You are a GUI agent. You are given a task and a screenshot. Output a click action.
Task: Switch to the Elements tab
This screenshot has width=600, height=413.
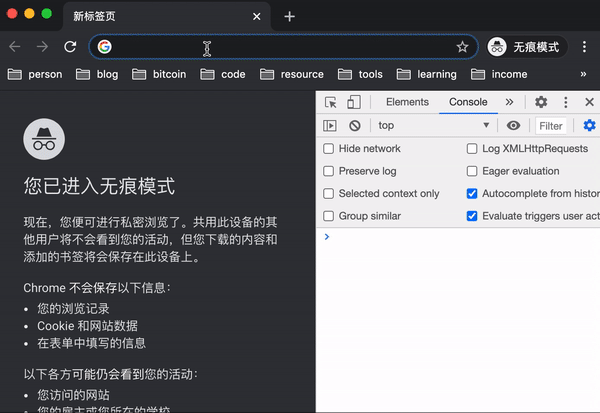pyautogui.click(x=407, y=102)
